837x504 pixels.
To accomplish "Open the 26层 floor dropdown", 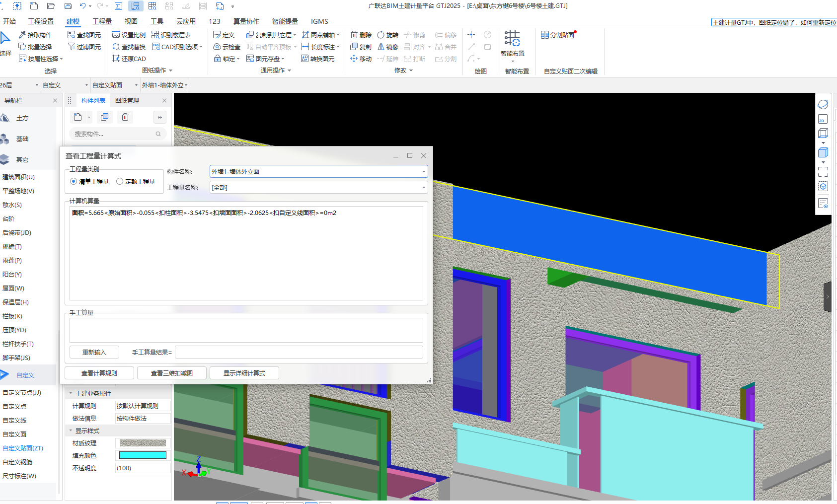I will [x=19, y=85].
